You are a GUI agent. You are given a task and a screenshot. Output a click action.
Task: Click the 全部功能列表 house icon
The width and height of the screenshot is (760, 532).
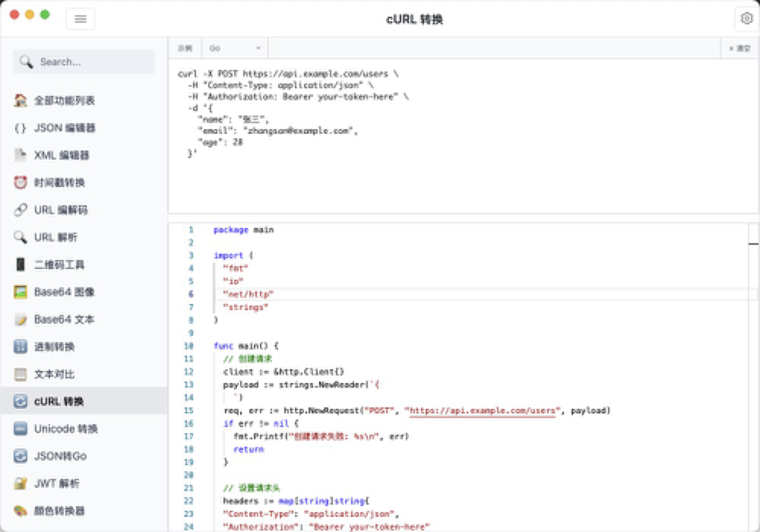pos(21,100)
